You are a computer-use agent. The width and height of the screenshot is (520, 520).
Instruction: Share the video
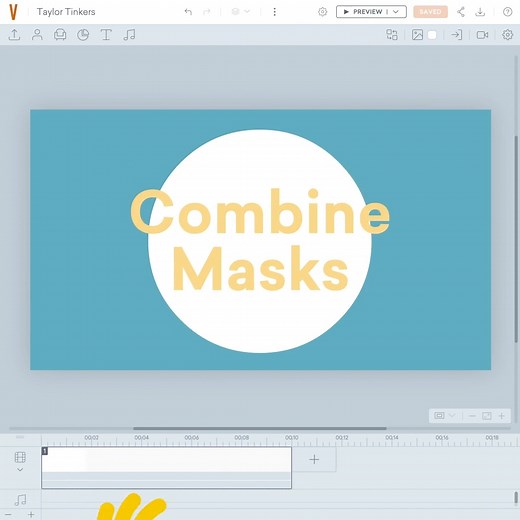[461, 12]
